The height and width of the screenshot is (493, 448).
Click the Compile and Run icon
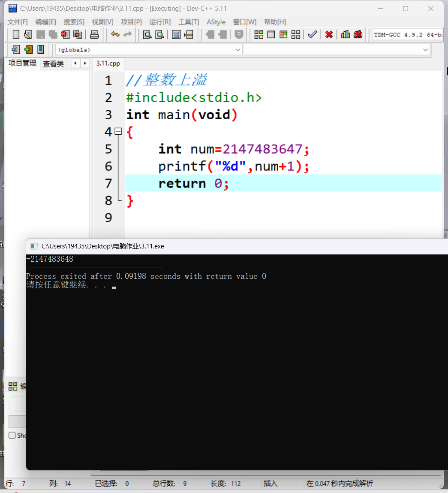tap(283, 34)
